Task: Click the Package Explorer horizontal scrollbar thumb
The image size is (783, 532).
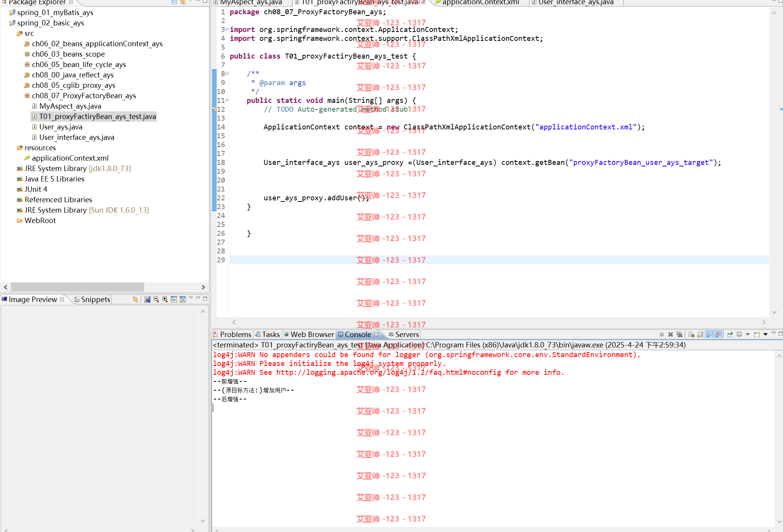Action: (77, 287)
